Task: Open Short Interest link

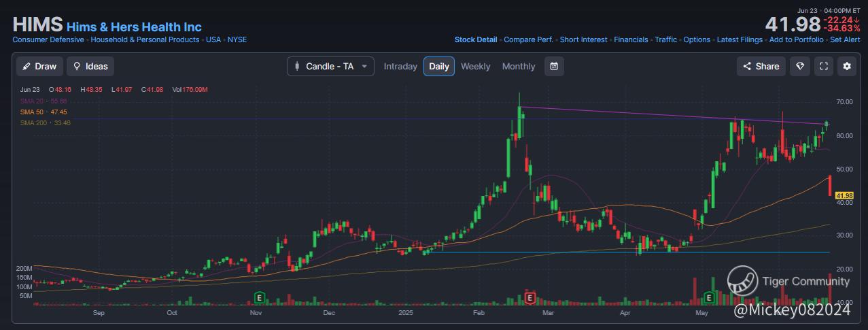Action: [x=584, y=40]
